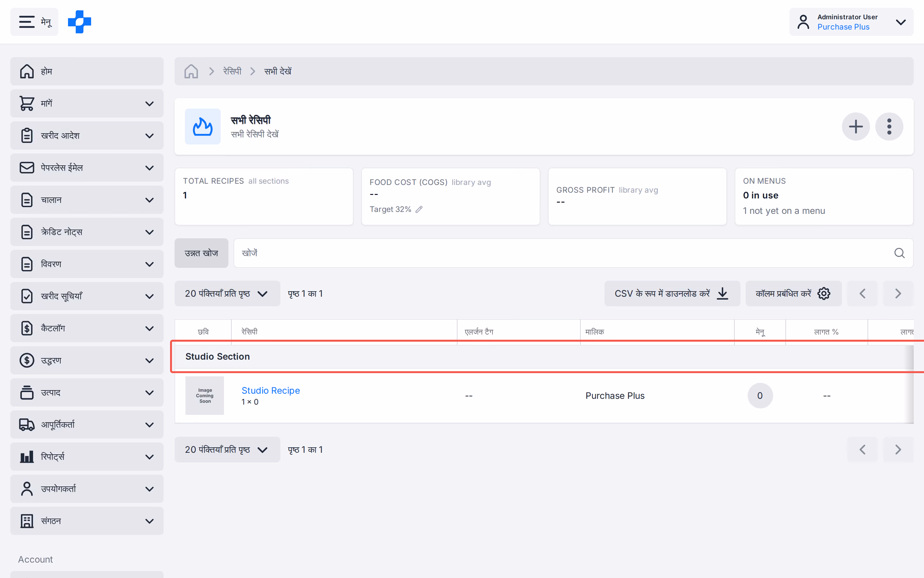Screen dimensions: 924x578
Task: Click the dollar-circle icon beside उद्धरण
Action: [27, 360]
